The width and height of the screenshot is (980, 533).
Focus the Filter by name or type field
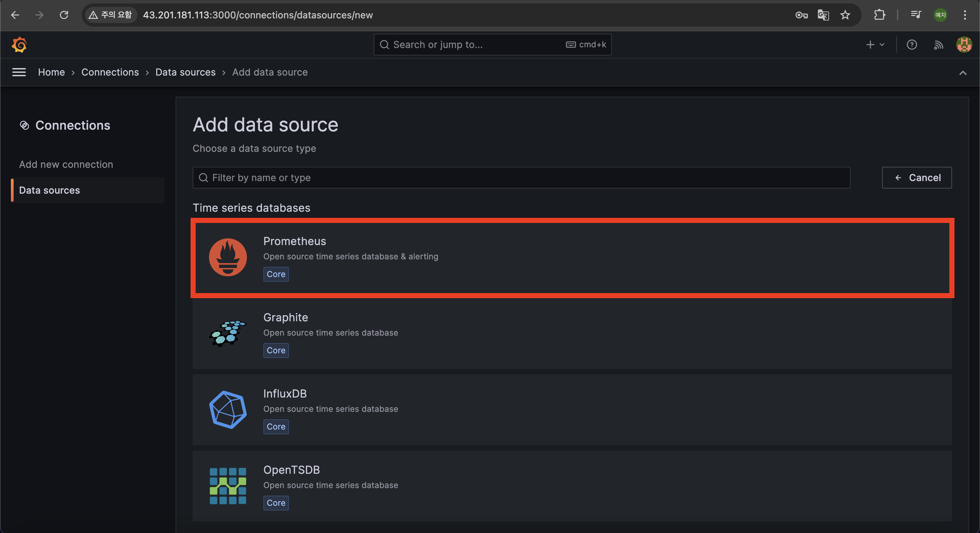(521, 178)
